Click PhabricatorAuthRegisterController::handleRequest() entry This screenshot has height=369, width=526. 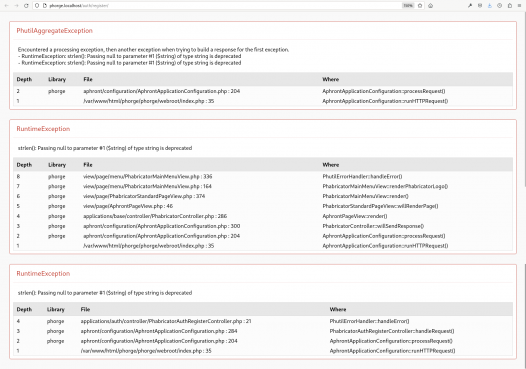(392, 331)
